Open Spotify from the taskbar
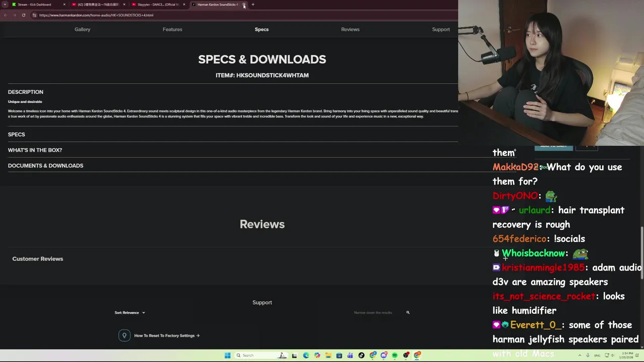644x362 pixels. click(394, 355)
